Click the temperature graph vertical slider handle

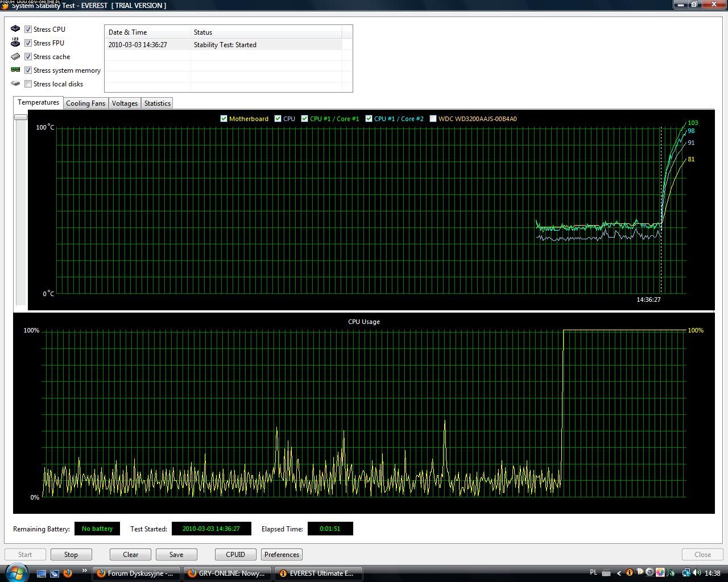pos(20,117)
